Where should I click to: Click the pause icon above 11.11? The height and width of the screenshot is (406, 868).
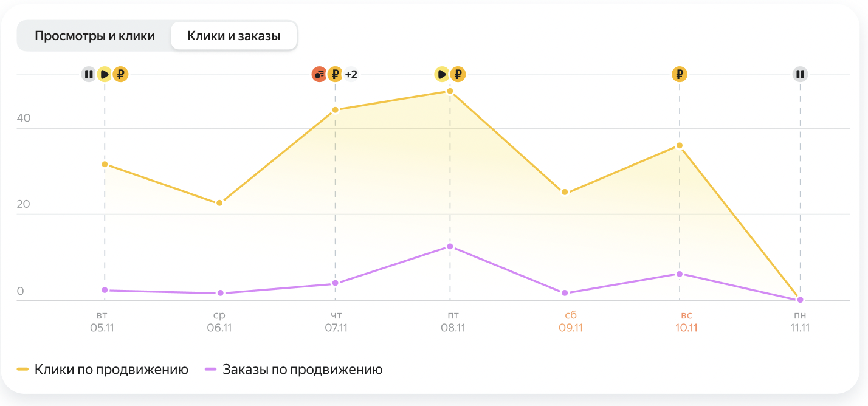(800, 74)
